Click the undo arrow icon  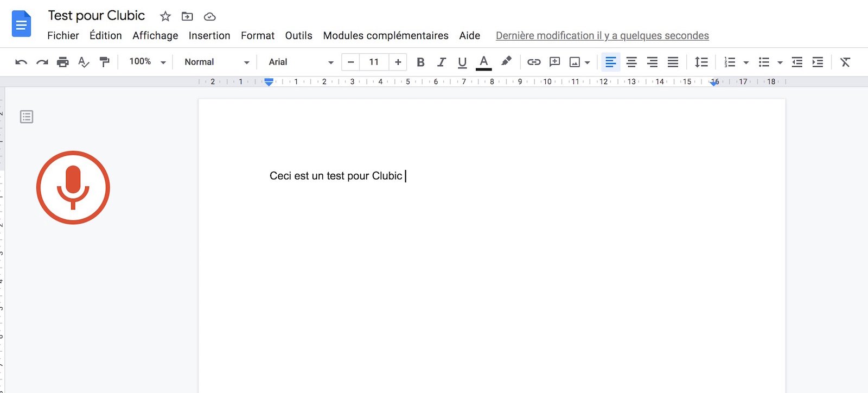pyautogui.click(x=21, y=62)
